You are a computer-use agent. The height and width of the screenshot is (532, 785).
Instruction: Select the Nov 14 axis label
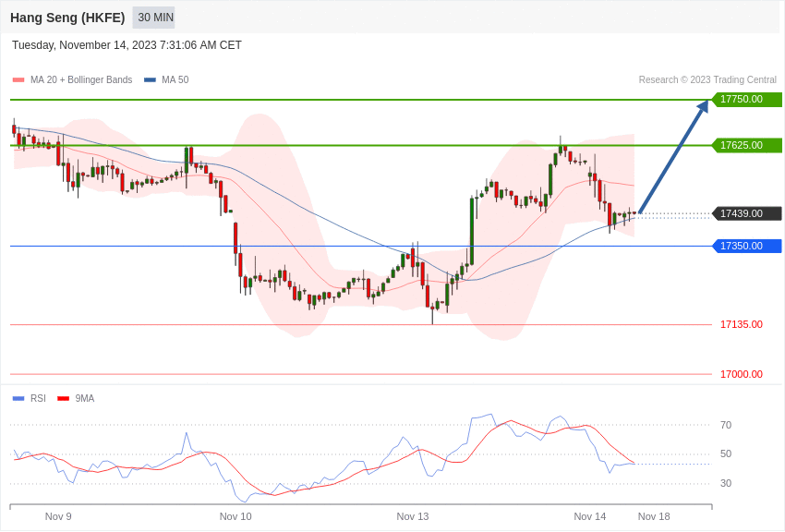point(590,516)
